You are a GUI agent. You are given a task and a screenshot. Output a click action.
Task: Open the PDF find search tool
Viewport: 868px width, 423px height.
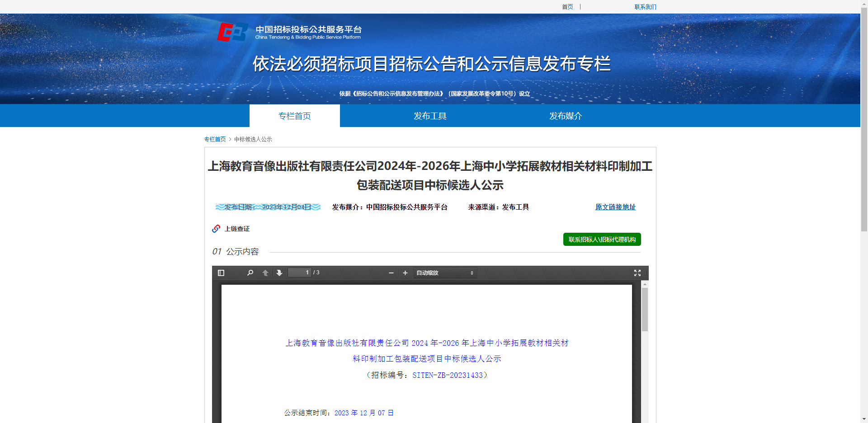[250, 273]
